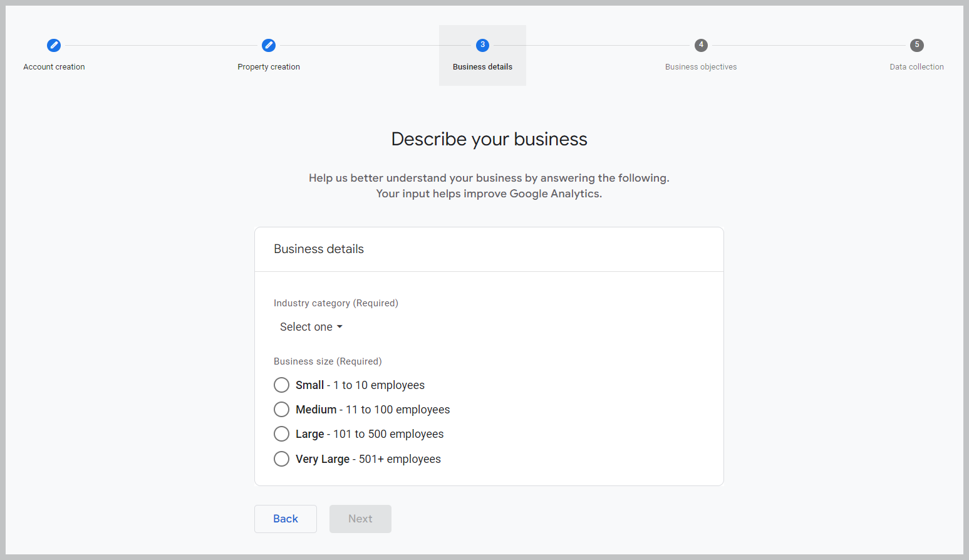
Task: Click the Industry category (Required) label
Action: coord(336,303)
